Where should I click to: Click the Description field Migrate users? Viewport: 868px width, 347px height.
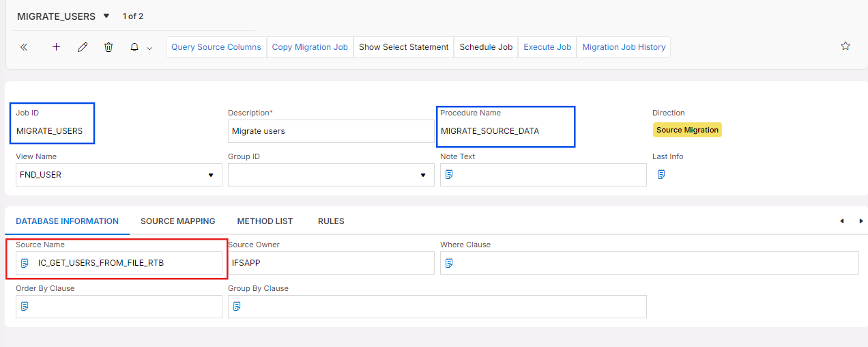click(x=331, y=131)
